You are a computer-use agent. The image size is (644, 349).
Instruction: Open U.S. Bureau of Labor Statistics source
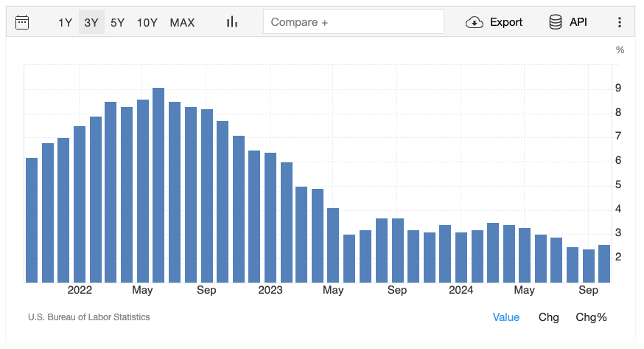tap(88, 317)
